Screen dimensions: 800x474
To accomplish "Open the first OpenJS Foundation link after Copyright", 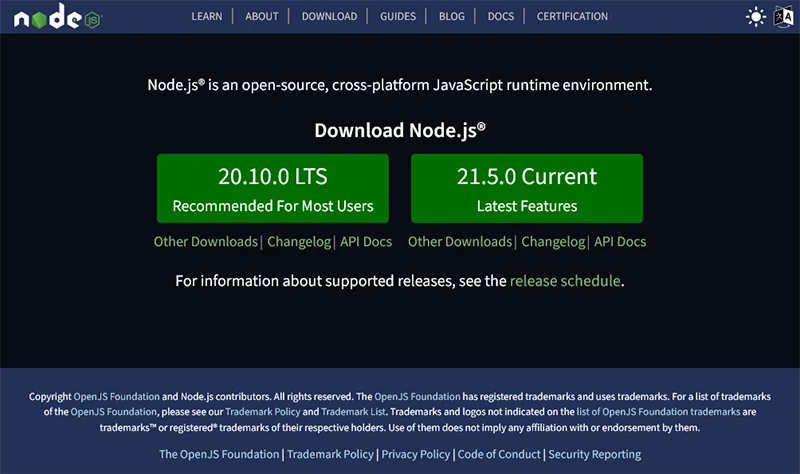I will coord(116,396).
